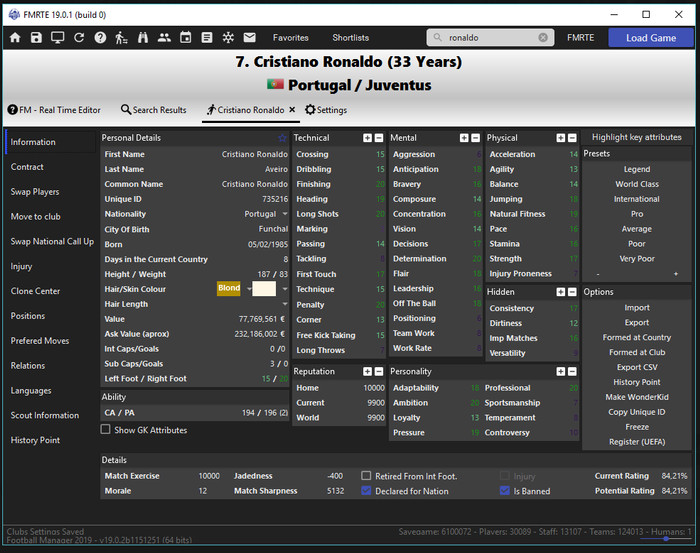Click the notes list icon

point(207,37)
